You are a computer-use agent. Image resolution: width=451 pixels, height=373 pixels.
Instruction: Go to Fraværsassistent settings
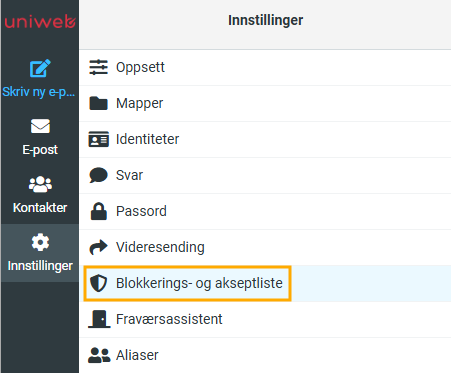265,319
